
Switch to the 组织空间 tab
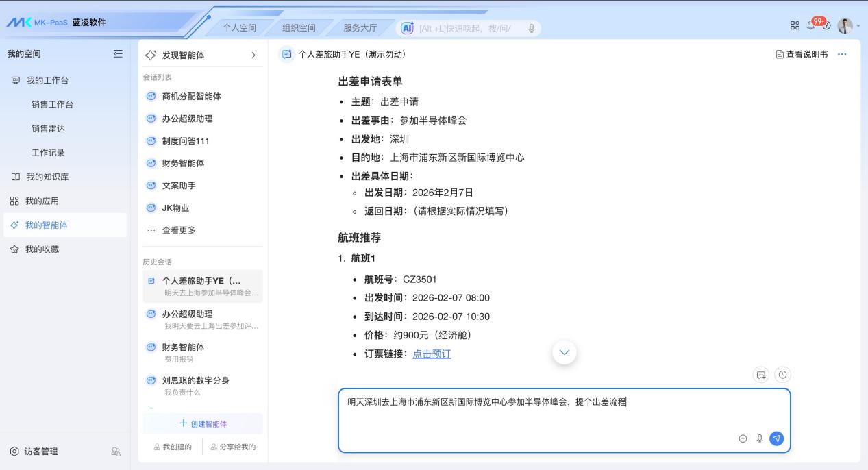pyautogui.click(x=299, y=28)
